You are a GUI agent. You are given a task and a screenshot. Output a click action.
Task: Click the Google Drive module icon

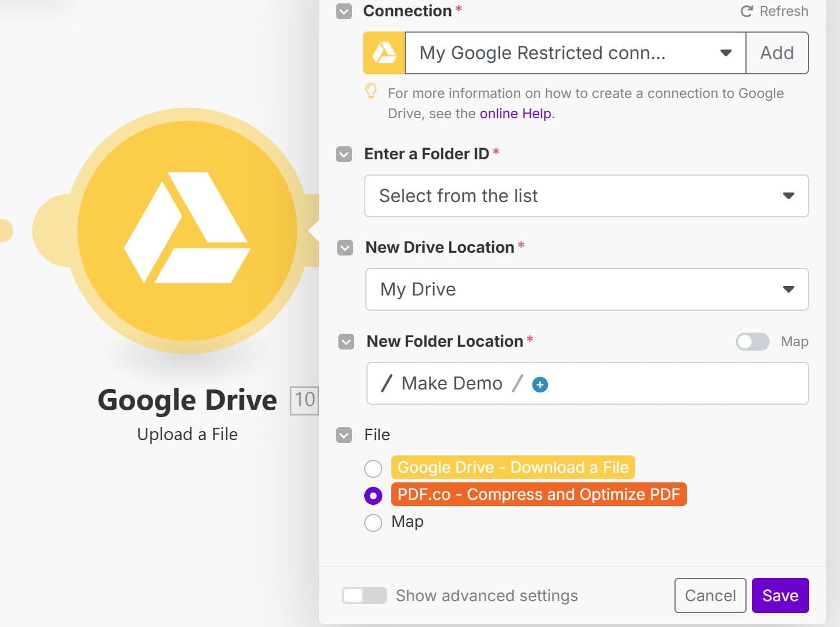pyautogui.click(x=187, y=234)
